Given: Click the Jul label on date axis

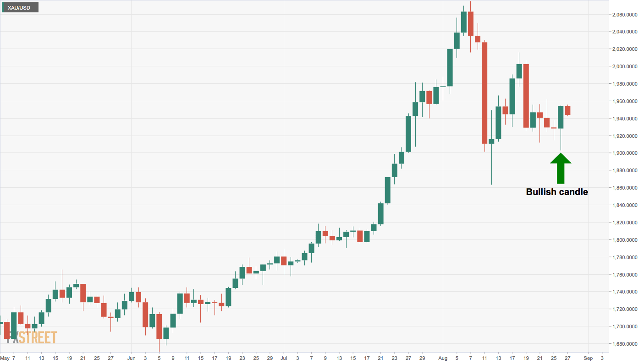Looking at the screenshot, I should pos(284,358).
